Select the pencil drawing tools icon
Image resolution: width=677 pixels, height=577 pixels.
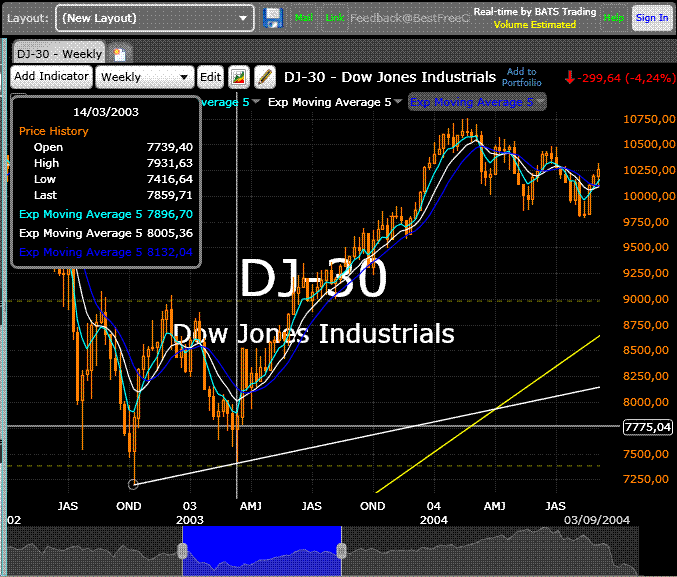[x=265, y=77]
